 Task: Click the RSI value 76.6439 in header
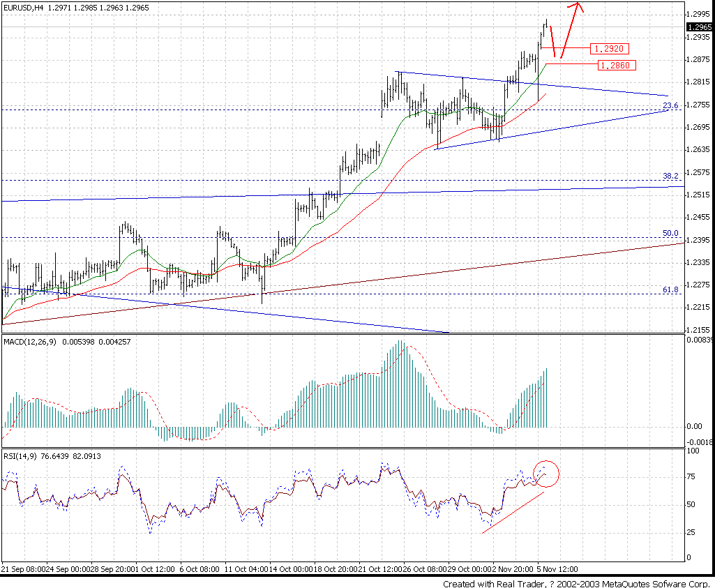tap(54, 455)
